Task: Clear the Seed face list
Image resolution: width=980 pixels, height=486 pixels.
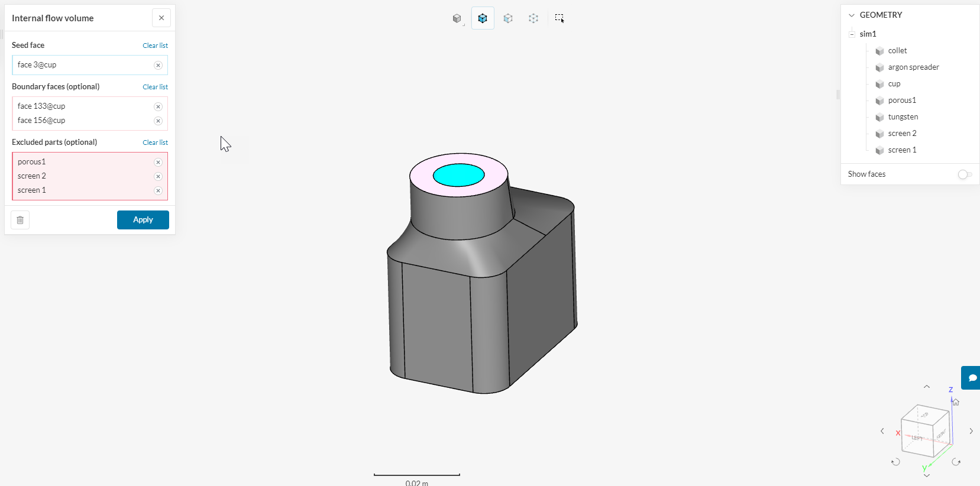Action: tap(155, 46)
